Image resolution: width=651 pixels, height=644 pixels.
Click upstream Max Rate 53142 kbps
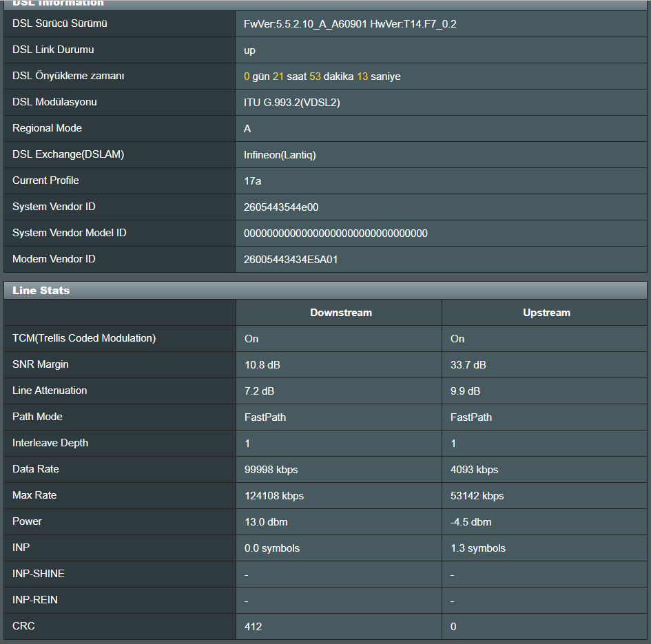click(477, 496)
